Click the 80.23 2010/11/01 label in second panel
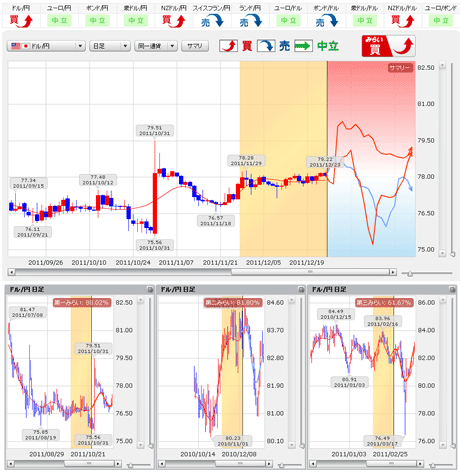Screen dimensions: 460x472 [x=233, y=441]
